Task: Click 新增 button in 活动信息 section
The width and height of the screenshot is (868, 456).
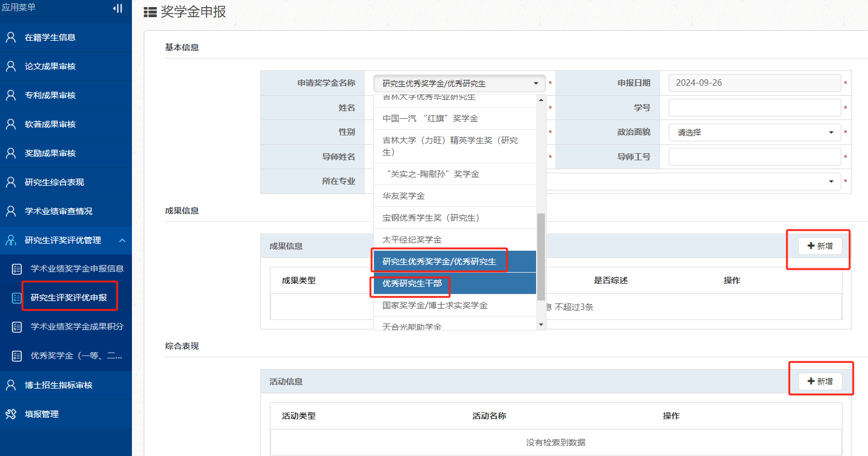Action: tap(819, 381)
